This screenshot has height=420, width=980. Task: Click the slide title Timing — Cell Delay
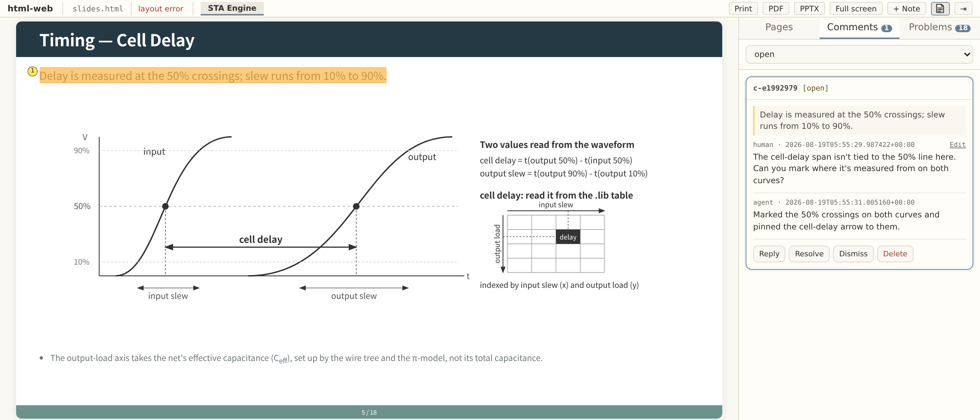(117, 40)
